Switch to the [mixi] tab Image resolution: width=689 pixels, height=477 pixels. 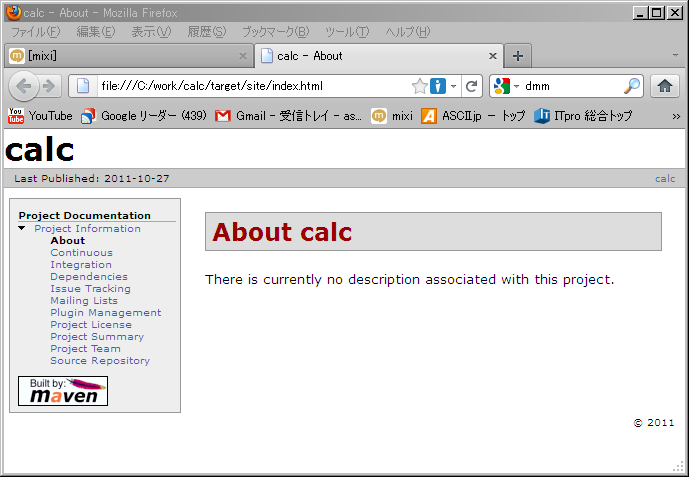[x=128, y=56]
